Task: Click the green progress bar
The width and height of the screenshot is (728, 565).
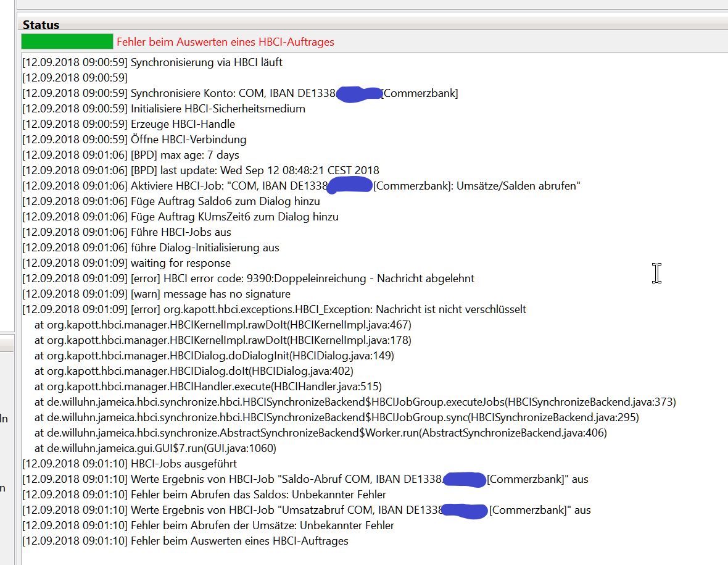Action: click(x=67, y=41)
